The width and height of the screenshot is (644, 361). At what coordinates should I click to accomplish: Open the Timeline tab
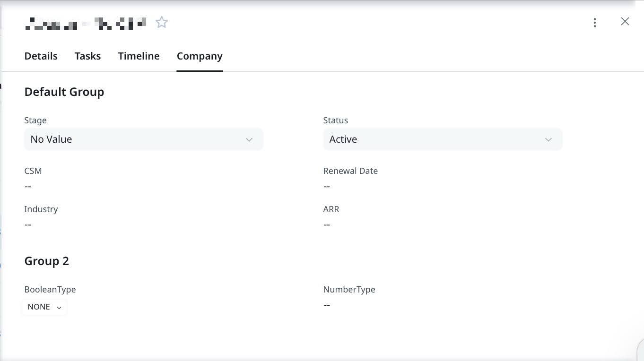[x=139, y=56]
